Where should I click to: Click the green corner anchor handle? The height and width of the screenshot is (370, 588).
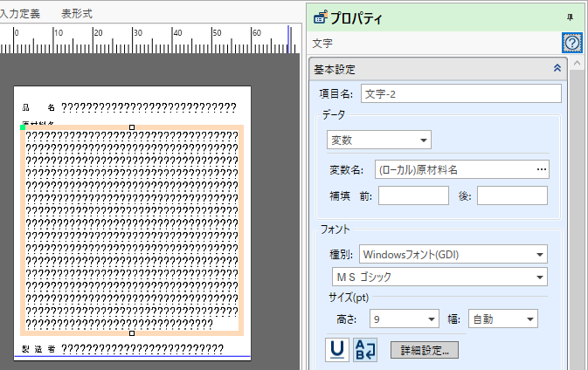pyautogui.click(x=23, y=127)
